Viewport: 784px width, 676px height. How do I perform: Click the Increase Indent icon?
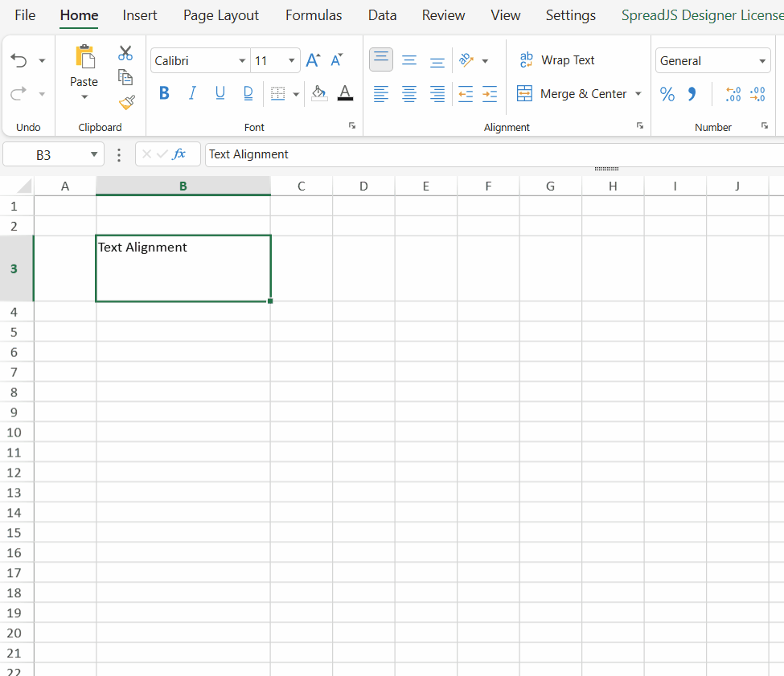[489, 94]
